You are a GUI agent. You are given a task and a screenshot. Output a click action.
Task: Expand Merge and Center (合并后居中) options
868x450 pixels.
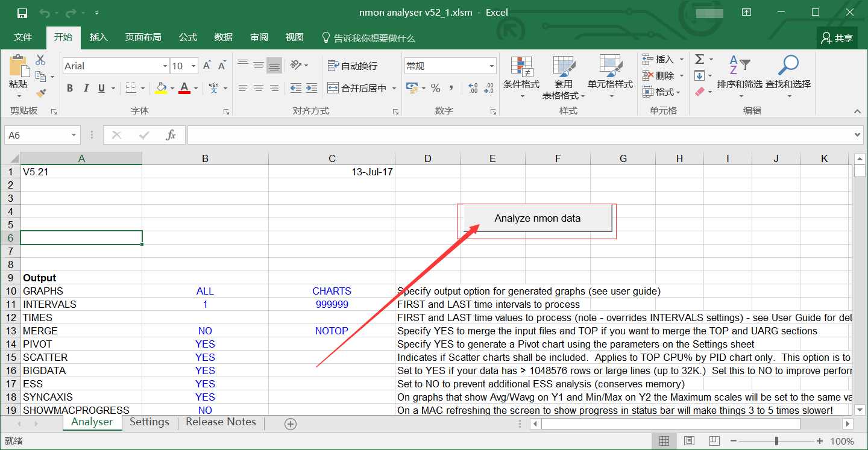(394, 88)
